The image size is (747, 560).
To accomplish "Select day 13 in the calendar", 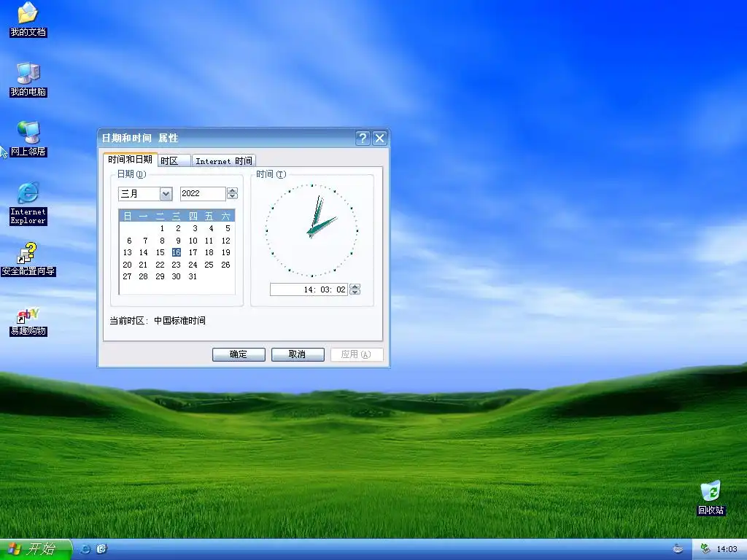I will pyautogui.click(x=127, y=252).
